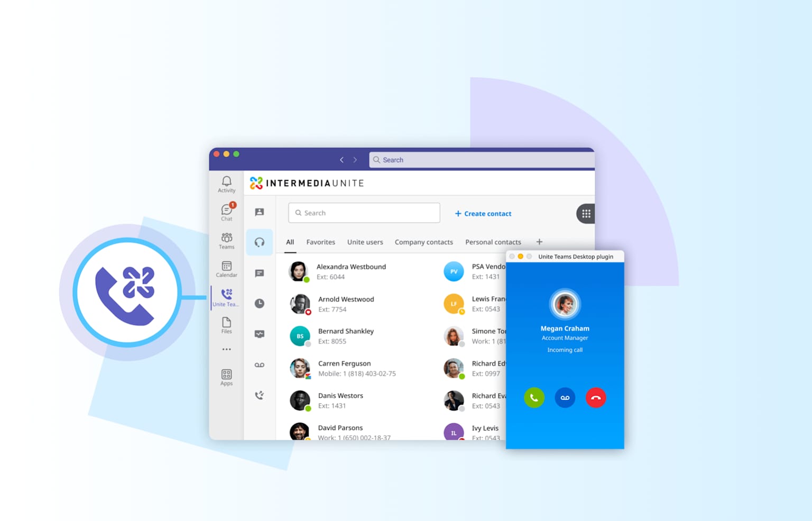Navigate back with the left chevron

point(342,160)
